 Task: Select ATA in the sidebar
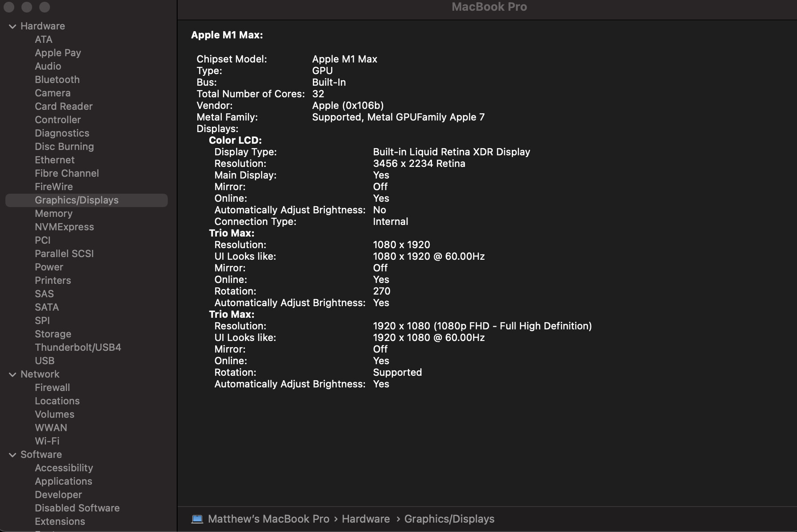click(x=44, y=40)
